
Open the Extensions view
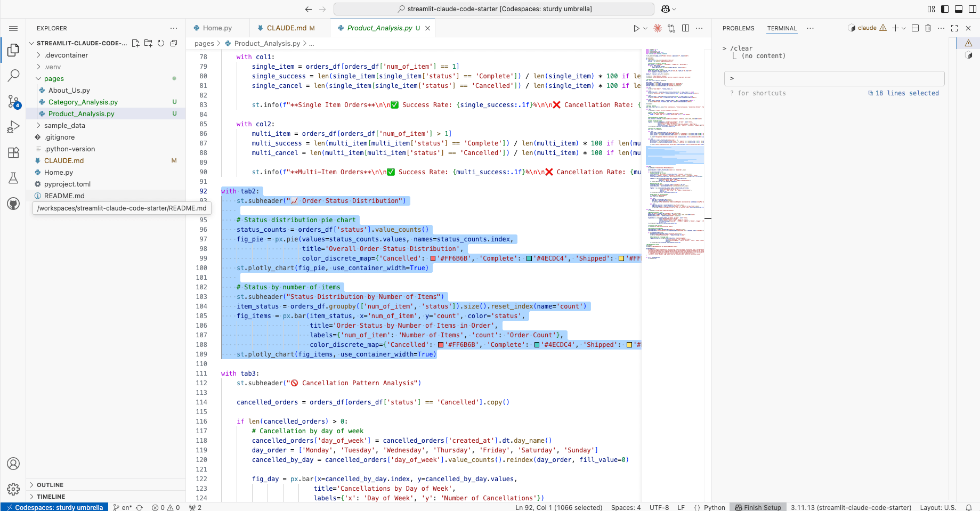click(x=13, y=152)
